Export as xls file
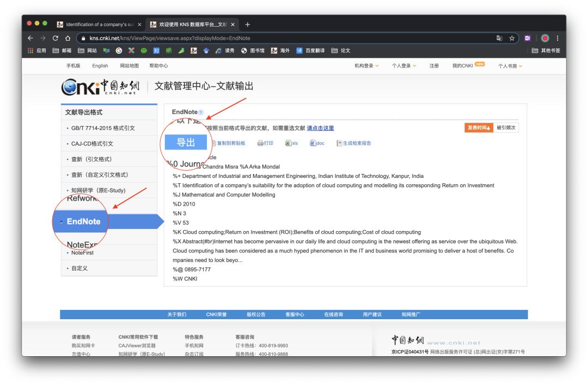The width and height of the screenshot is (588, 385). 291,143
